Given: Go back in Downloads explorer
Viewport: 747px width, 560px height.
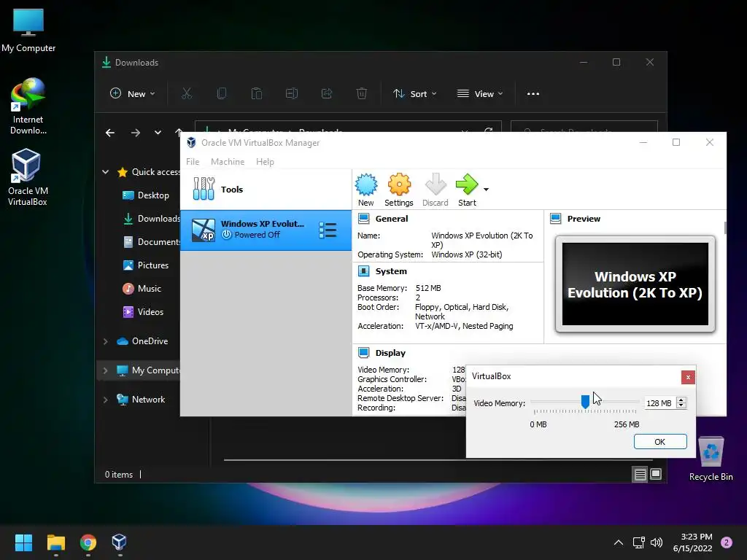Looking at the screenshot, I should tap(110, 133).
